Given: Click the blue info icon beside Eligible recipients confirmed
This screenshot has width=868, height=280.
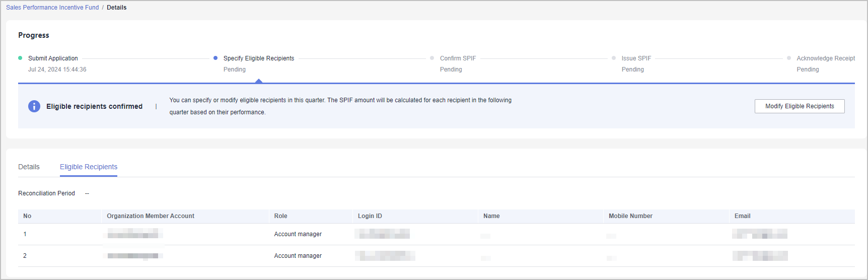Looking at the screenshot, I should (x=34, y=106).
